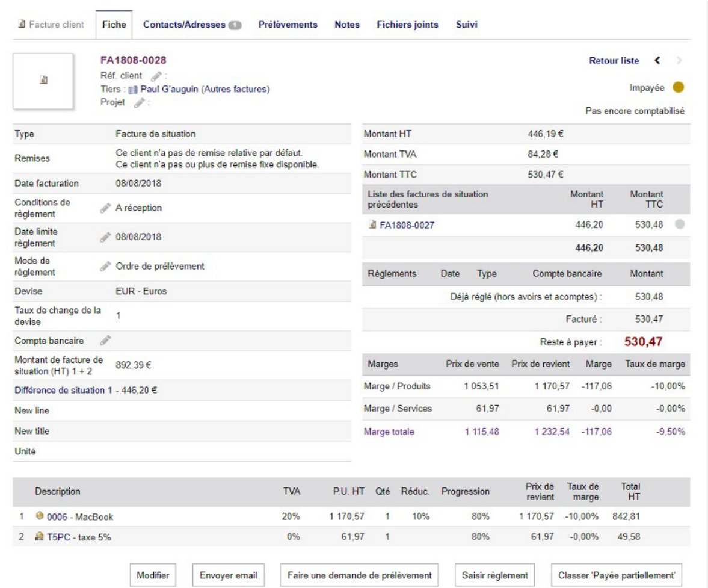This screenshot has height=588, width=708.
Task: Click the Marge / Produits row label
Action: [397, 386]
